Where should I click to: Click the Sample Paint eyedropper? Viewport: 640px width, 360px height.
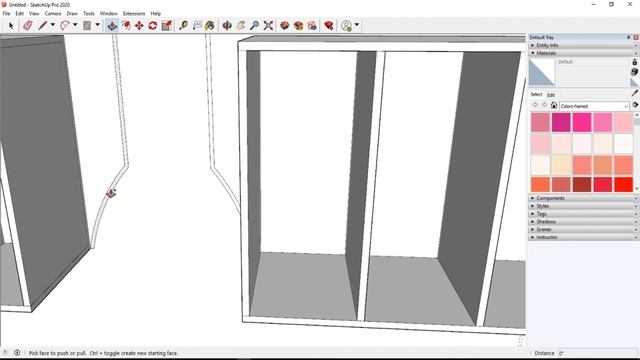[x=635, y=93]
